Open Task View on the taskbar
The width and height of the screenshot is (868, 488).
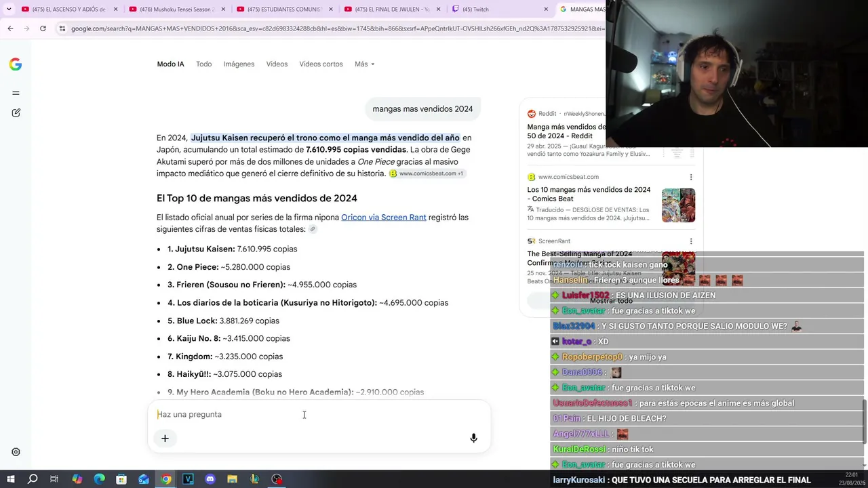(x=54, y=479)
